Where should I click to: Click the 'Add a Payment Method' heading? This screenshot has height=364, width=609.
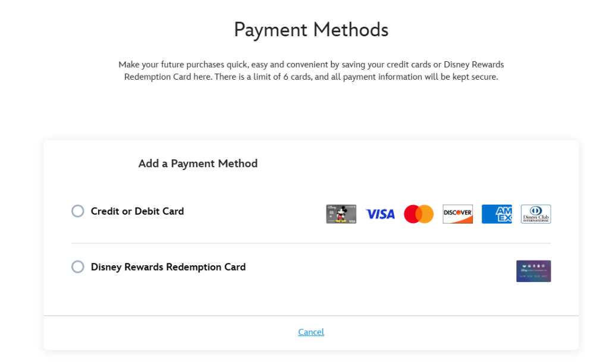point(197,164)
